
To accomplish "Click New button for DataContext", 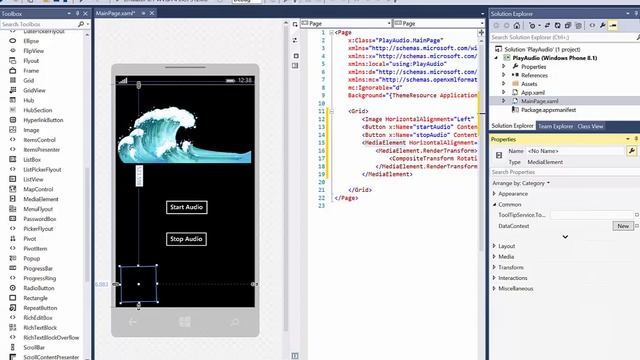I will pos(623,226).
